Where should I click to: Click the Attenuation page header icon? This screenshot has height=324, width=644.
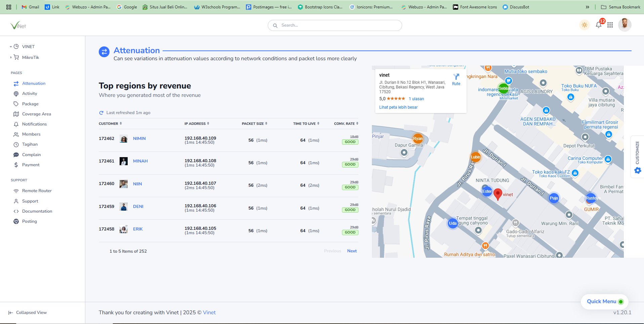click(x=104, y=52)
